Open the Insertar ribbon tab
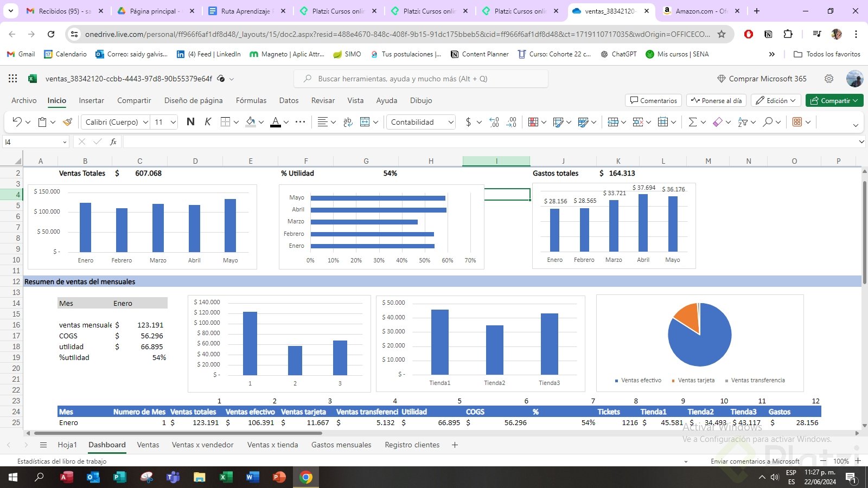 pos(91,100)
